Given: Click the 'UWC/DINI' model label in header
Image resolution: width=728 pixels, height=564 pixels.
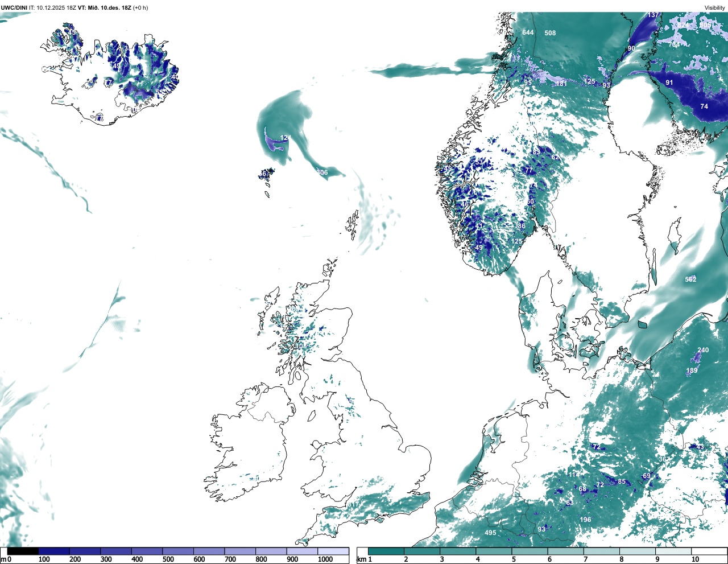Looking at the screenshot, I should (x=14, y=8).
